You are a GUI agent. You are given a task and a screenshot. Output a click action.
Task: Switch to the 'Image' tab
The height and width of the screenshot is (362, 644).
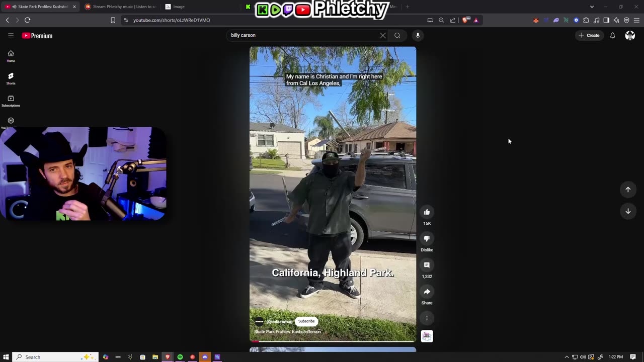pyautogui.click(x=201, y=7)
